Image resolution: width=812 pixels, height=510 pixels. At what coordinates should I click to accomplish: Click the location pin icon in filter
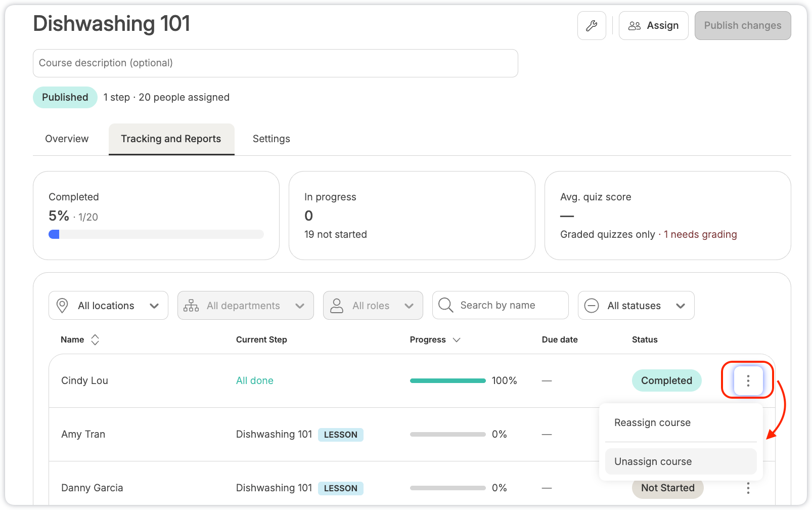point(62,306)
